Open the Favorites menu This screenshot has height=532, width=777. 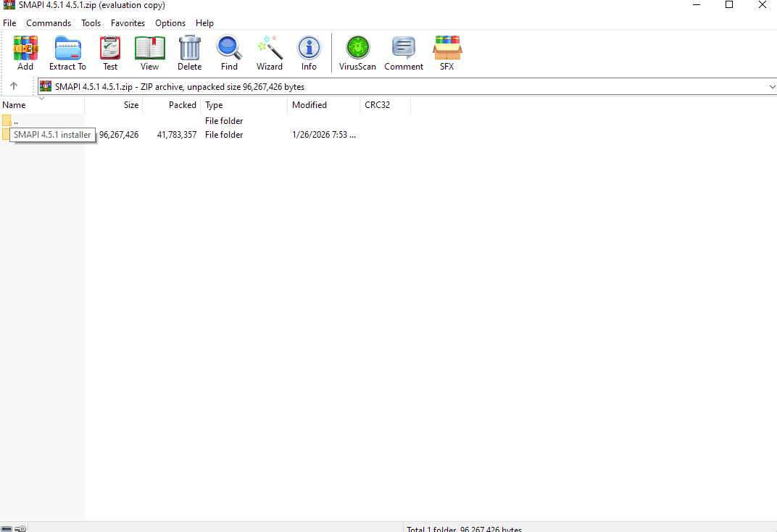point(128,23)
